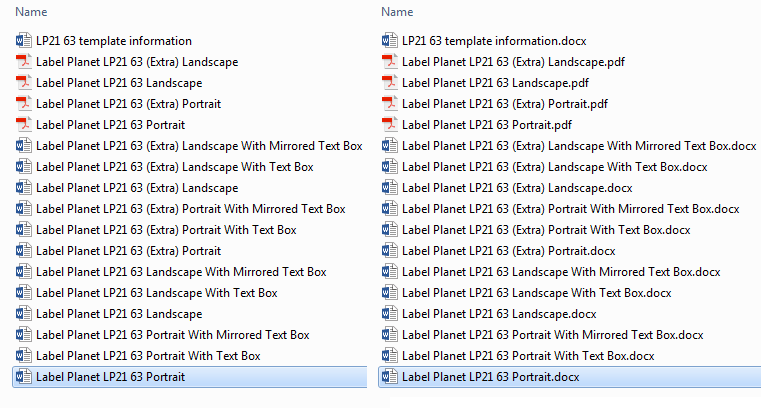This screenshot has height=408, width=761.
Task: Click PDF icon of extensionless Label Planet LP21 63 (Extra) Portrait
Action: pos(23,103)
